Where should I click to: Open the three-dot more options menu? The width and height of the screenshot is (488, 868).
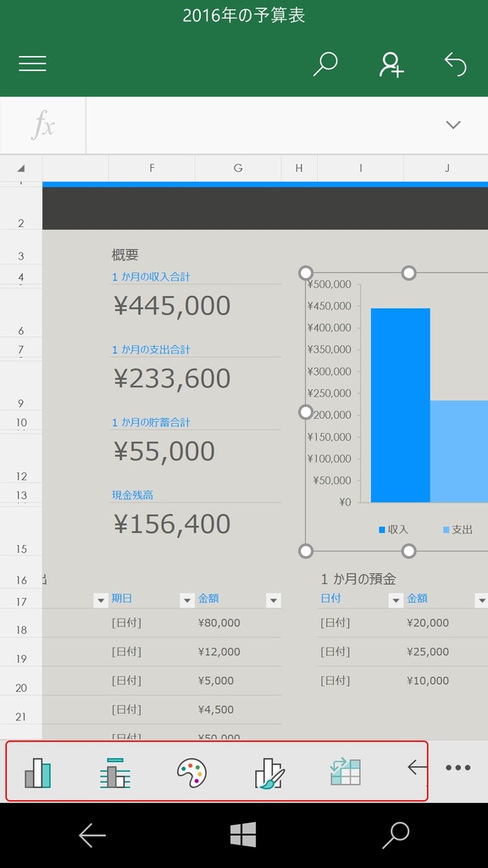click(x=458, y=768)
